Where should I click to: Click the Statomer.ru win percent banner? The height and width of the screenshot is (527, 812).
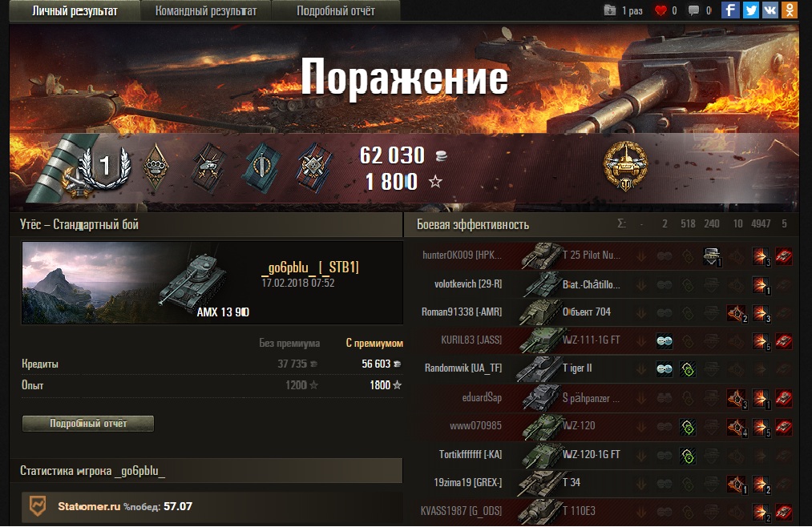(212, 506)
